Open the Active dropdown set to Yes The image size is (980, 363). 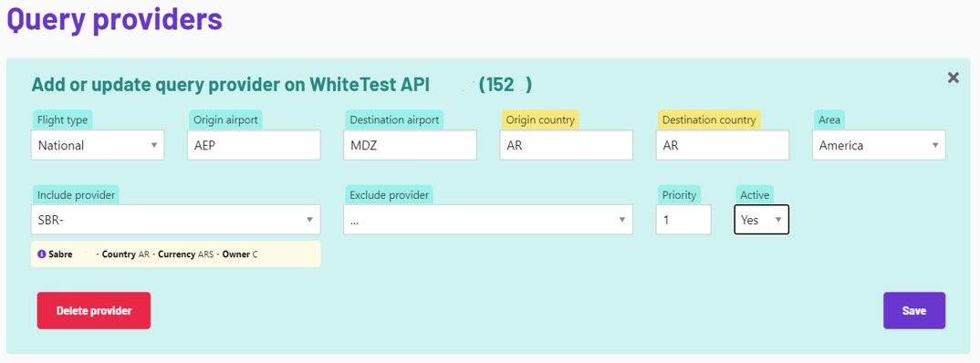coord(761,219)
